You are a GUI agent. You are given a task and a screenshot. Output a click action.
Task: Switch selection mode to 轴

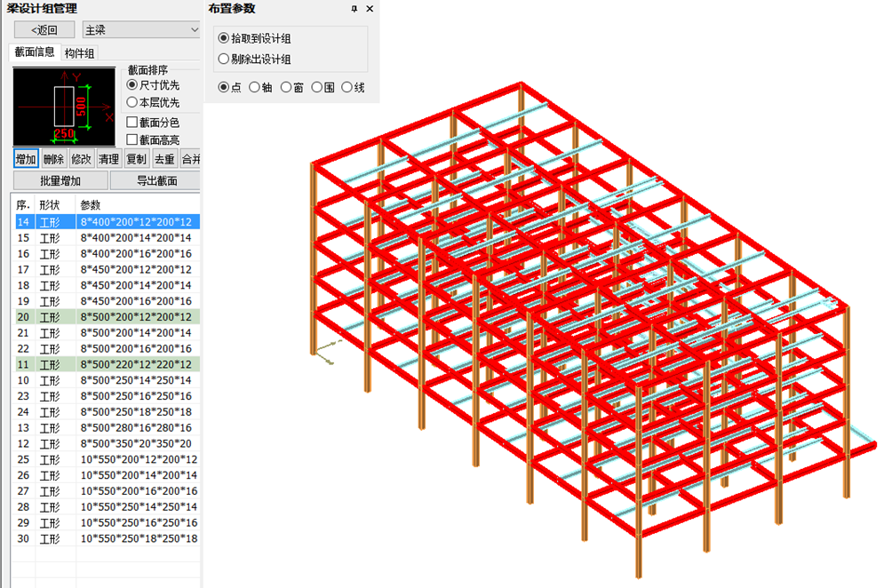click(x=255, y=87)
